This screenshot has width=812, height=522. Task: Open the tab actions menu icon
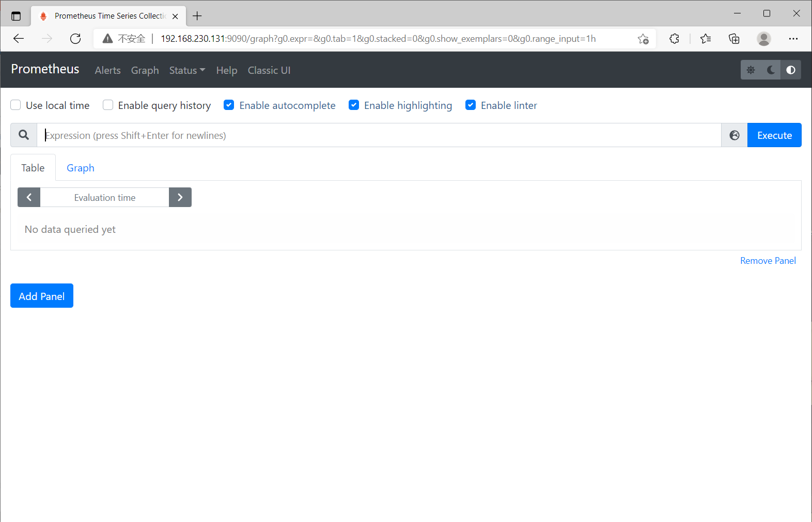(16, 16)
